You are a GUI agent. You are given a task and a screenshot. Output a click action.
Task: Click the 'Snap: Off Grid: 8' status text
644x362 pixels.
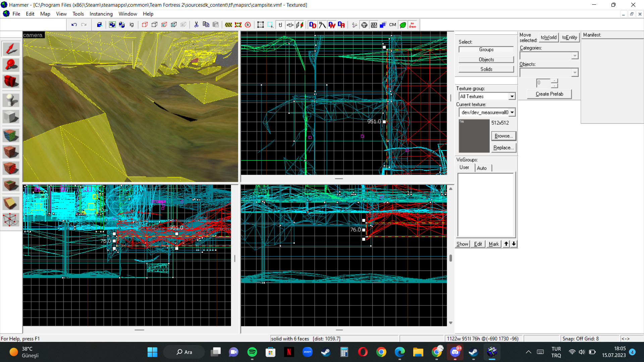click(x=581, y=339)
